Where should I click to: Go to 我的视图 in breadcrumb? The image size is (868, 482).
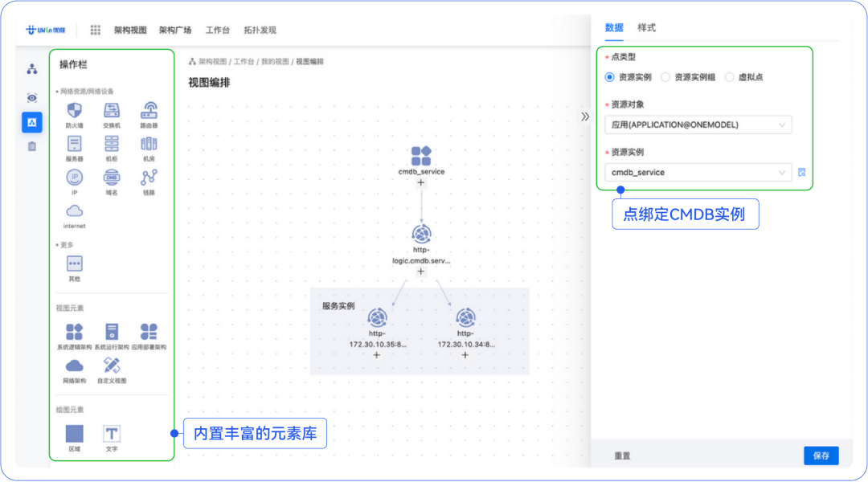pyautogui.click(x=275, y=61)
